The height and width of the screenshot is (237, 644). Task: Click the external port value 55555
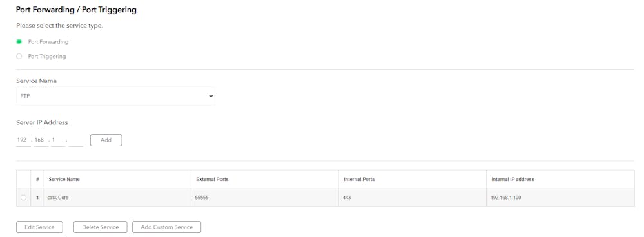(x=202, y=198)
